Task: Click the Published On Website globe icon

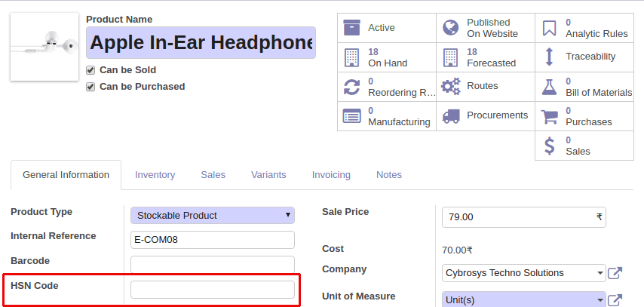Action: point(450,28)
